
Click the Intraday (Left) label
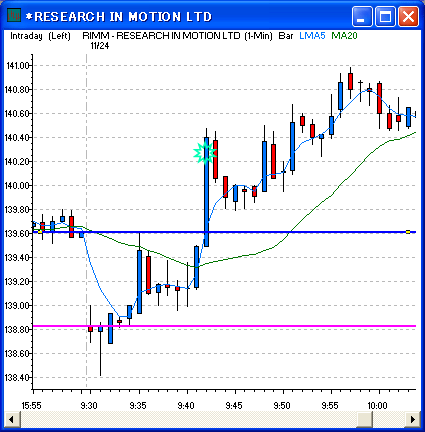click(x=40, y=36)
